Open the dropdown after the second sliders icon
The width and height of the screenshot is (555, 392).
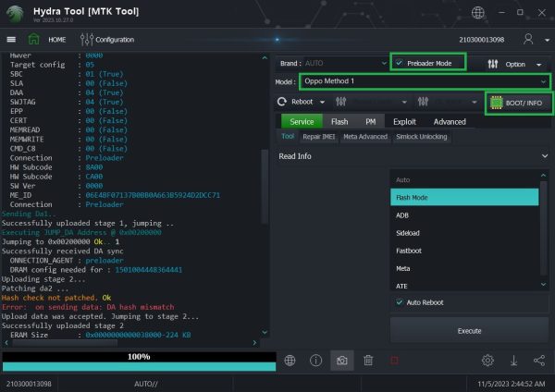pos(474,103)
